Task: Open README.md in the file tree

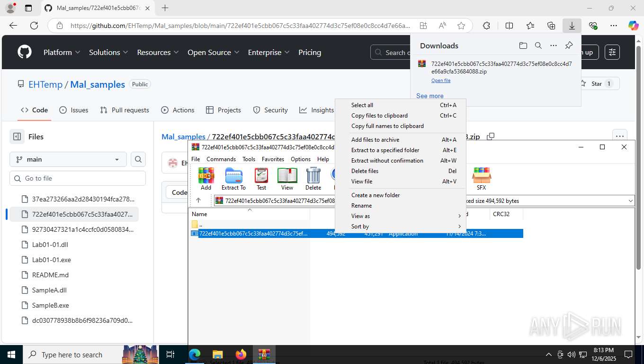Action: pyautogui.click(x=50, y=275)
